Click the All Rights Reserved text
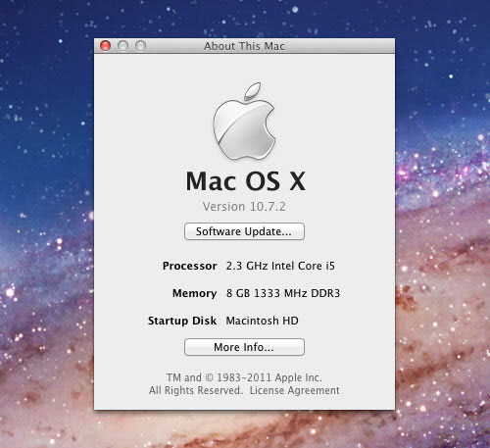490x448 pixels. pyautogui.click(x=195, y=390)
